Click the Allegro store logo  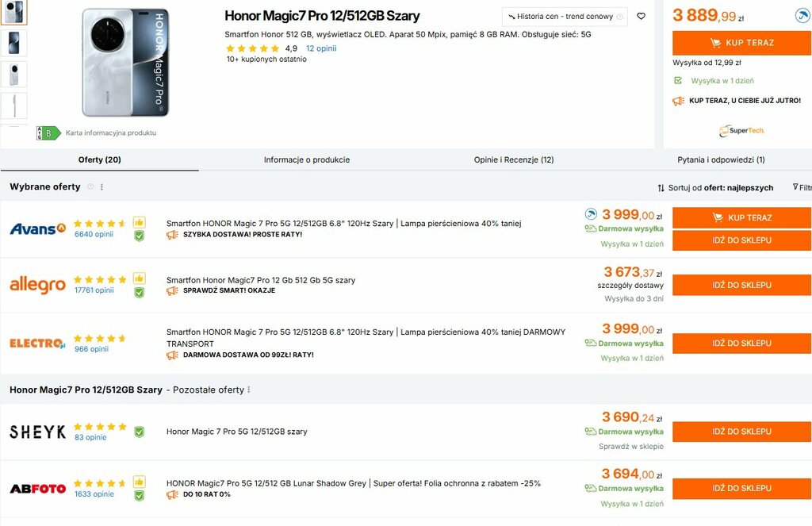(x=37, y=285)
